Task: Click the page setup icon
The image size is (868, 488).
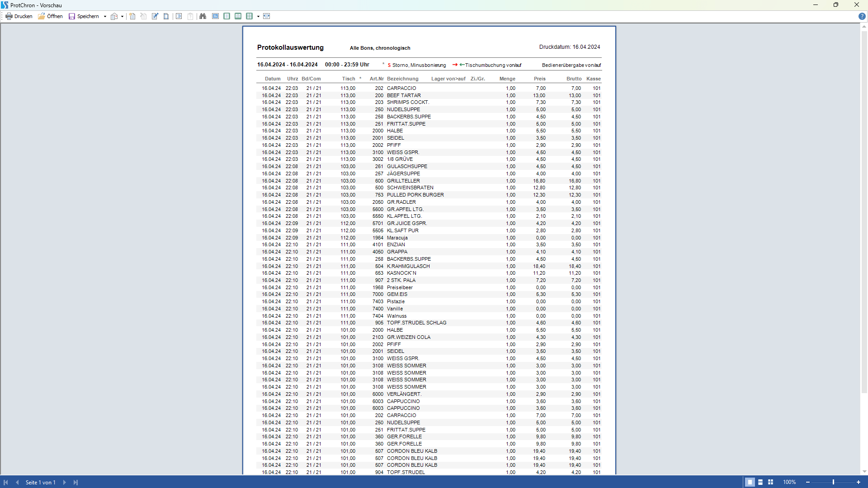Action: pos(166,16)
